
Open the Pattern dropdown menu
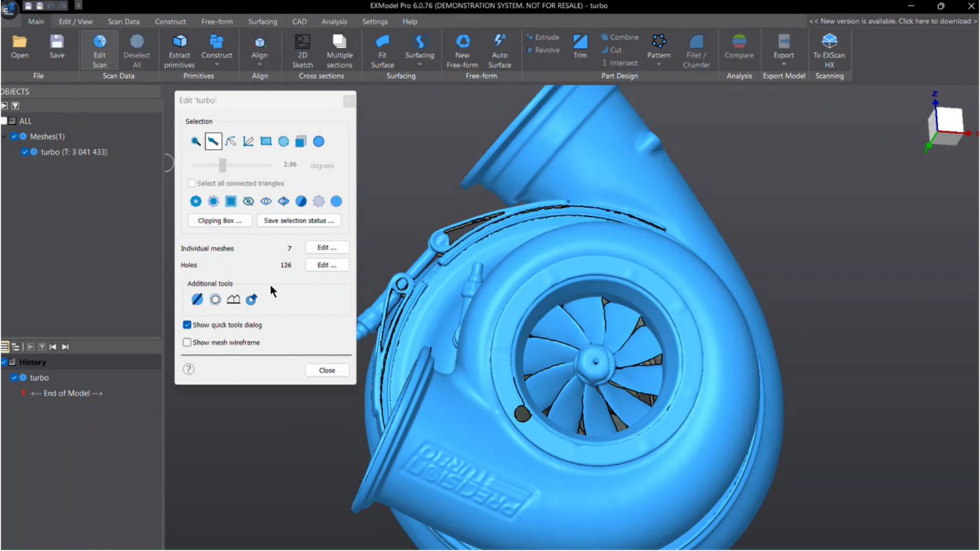[659, 65]
